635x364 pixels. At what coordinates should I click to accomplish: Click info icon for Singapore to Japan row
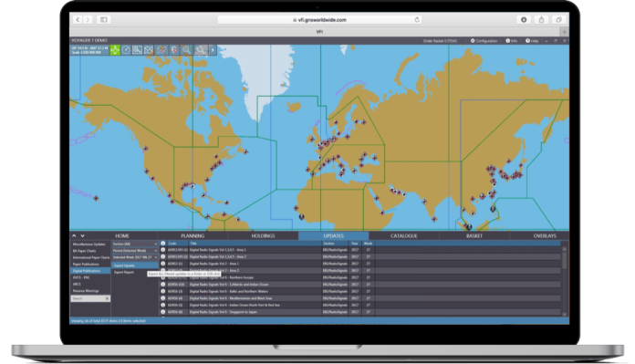click(x=162, y=312)
